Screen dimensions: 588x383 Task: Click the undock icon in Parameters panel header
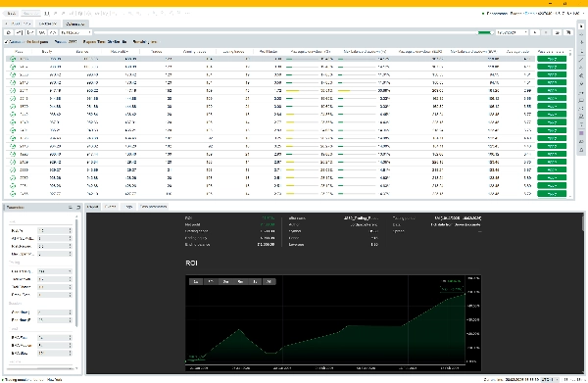[78, 207]
